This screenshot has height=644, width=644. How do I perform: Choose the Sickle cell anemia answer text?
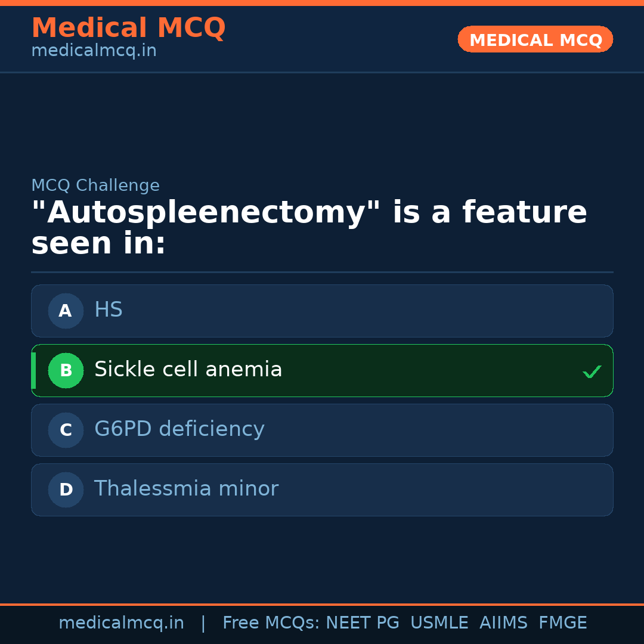point(188,370)
